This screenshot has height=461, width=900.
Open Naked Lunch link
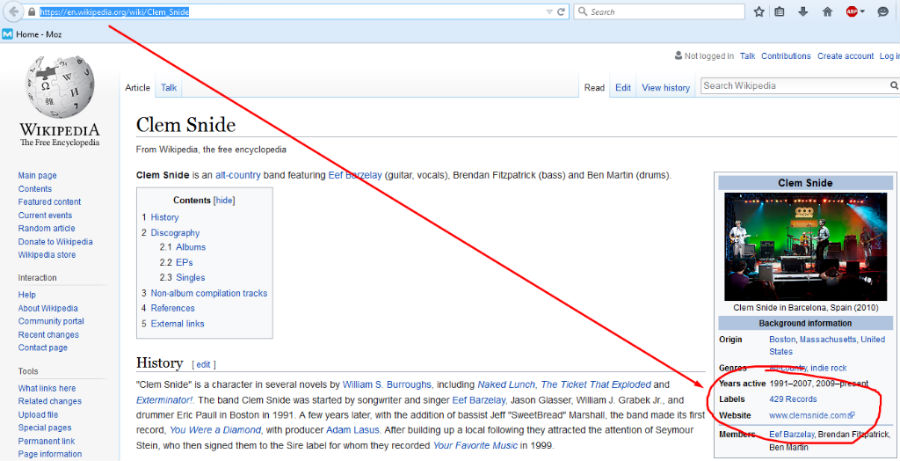[x=507, y=384]
